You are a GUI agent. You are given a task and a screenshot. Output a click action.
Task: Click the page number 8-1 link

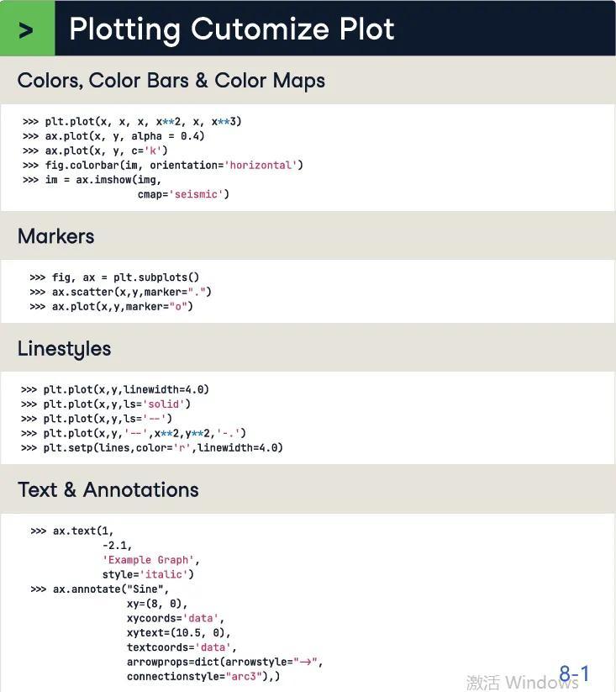(574, 674)
